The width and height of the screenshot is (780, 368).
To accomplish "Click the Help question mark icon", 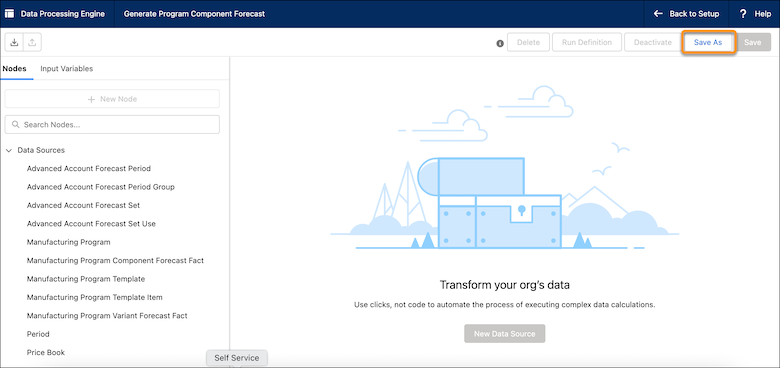I will coord(743,14).
